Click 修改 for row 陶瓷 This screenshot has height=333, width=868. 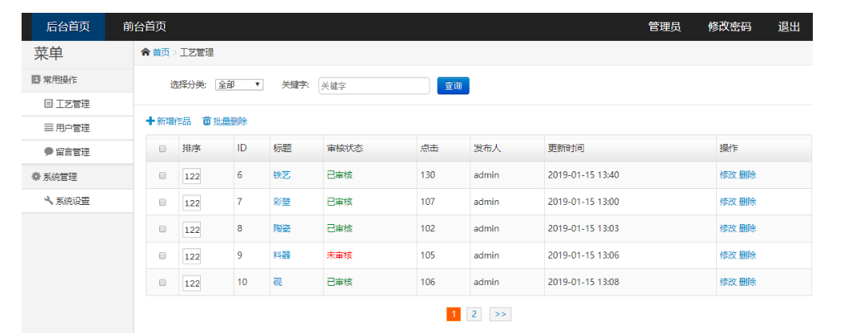point(728,228)
